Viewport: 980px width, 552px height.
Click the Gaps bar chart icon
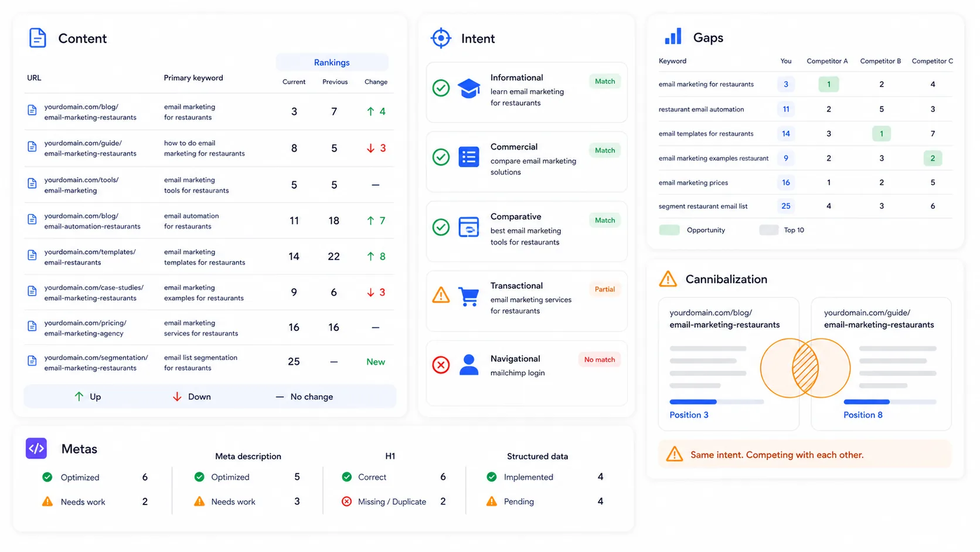coord(673,36)
